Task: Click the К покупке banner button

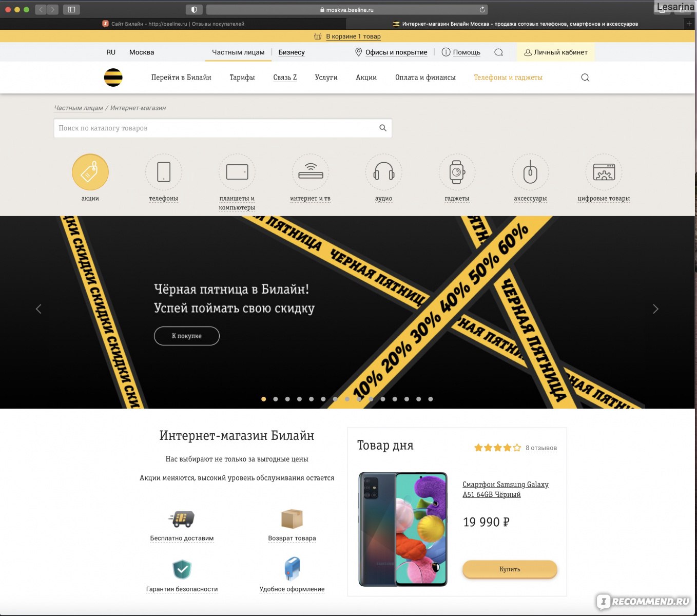Action: coord(187,336)
